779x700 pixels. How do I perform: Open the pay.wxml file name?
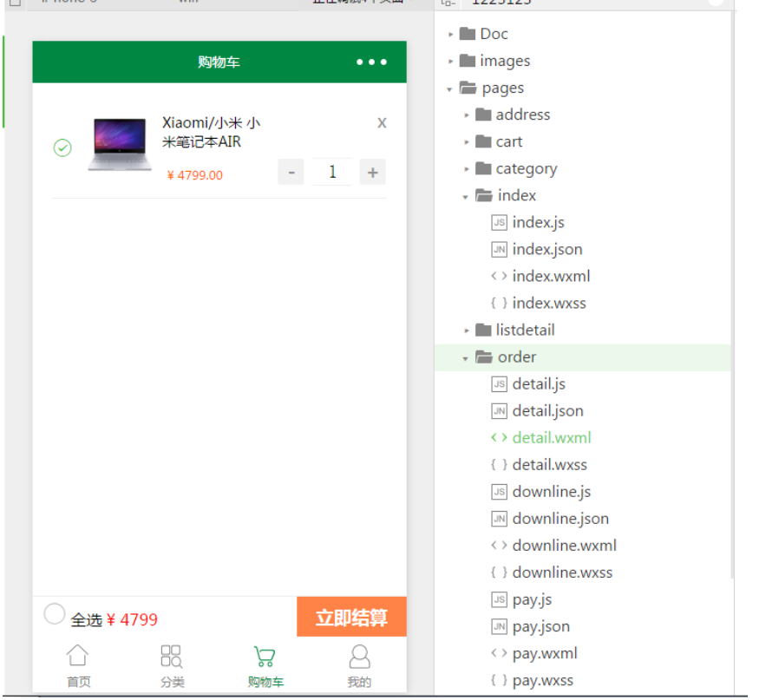pos(545,653)
